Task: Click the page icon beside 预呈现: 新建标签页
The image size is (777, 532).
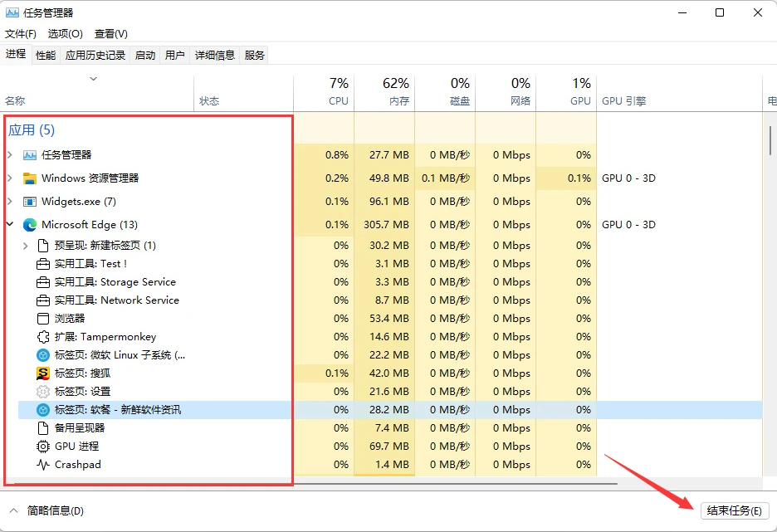Action: [43, 245]
